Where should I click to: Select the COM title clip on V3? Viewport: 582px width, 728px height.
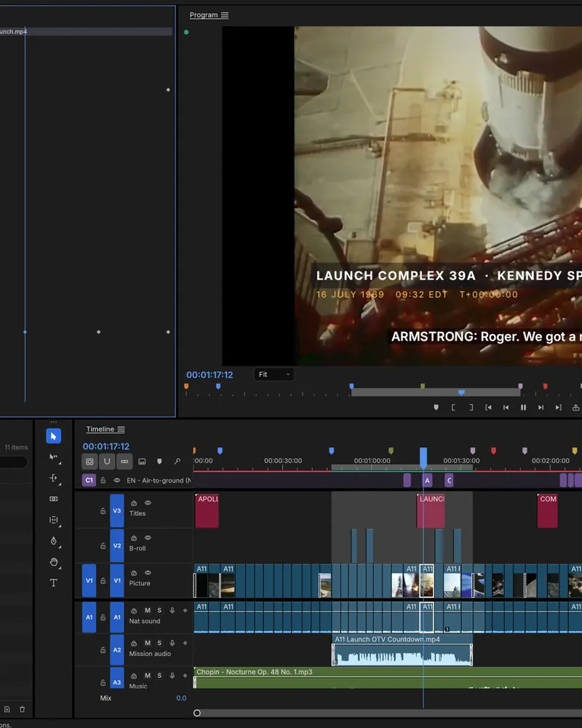[547, 511]
